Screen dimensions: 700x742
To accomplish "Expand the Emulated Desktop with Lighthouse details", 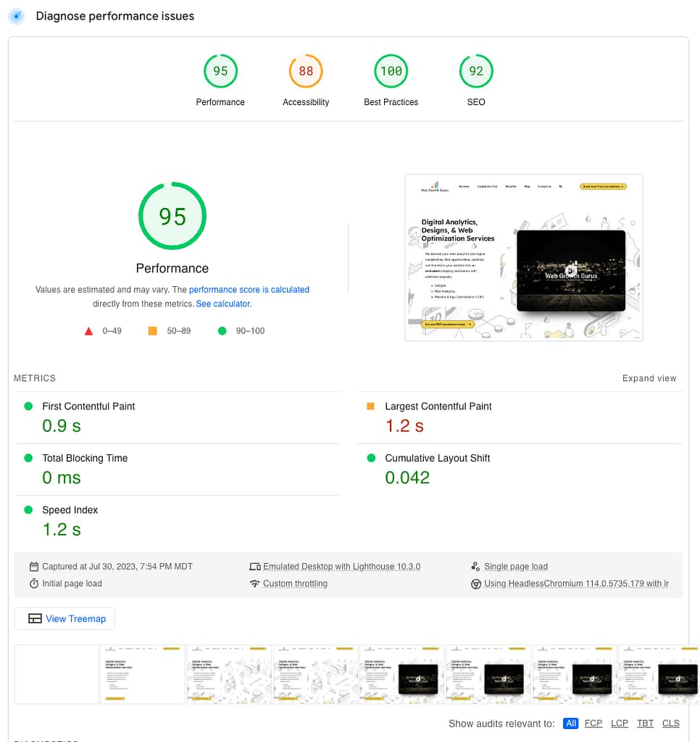I will point(340,566).
